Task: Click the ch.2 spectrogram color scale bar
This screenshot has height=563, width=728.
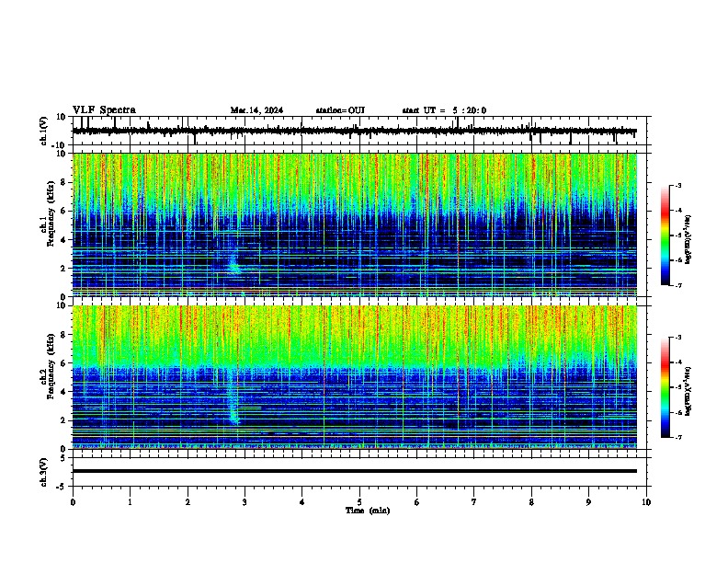Action: click(x=665, y=387)
